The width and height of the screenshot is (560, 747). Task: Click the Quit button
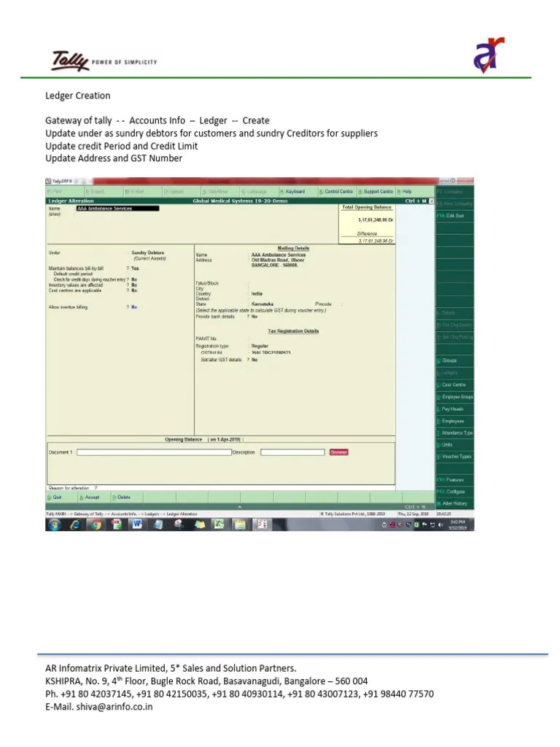pos(54,498)
